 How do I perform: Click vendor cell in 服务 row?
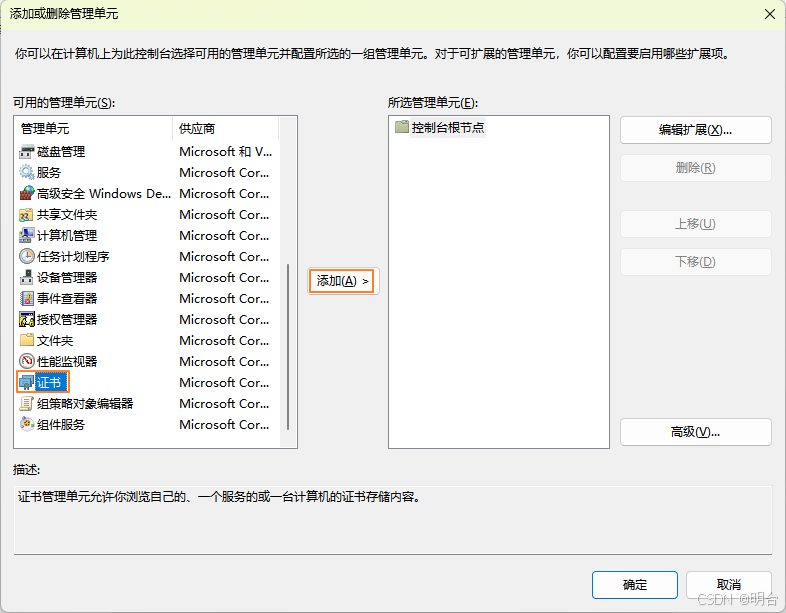coord(224,172)
